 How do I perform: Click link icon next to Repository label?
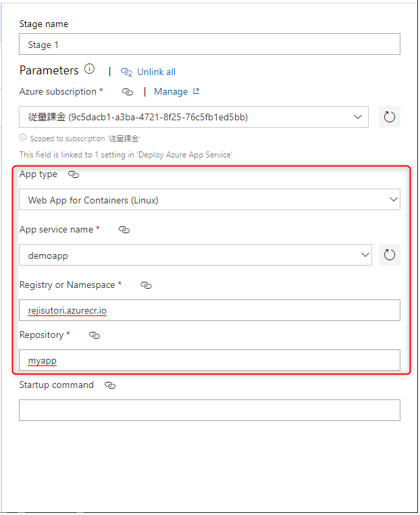pos(95,335)
